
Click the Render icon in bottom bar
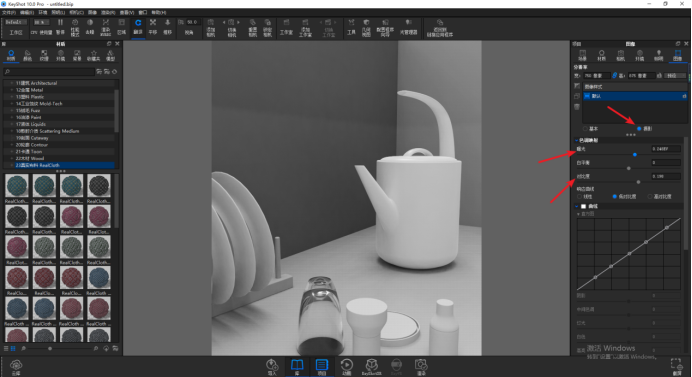click(x=421, y=365)
